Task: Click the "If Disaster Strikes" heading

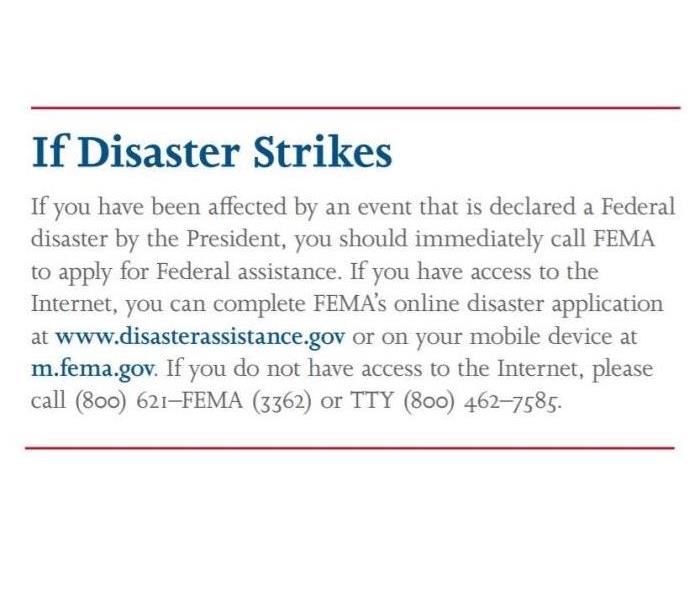Action: click(x=212, y=152)
